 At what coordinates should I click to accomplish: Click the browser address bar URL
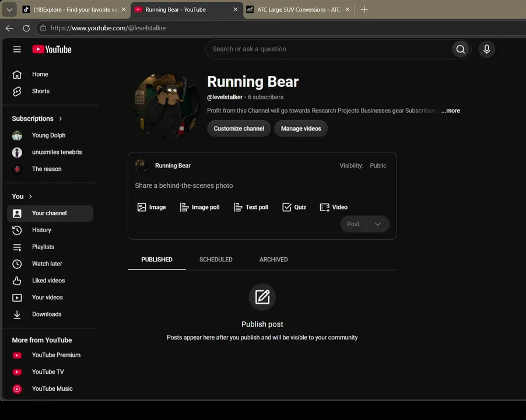108,28
